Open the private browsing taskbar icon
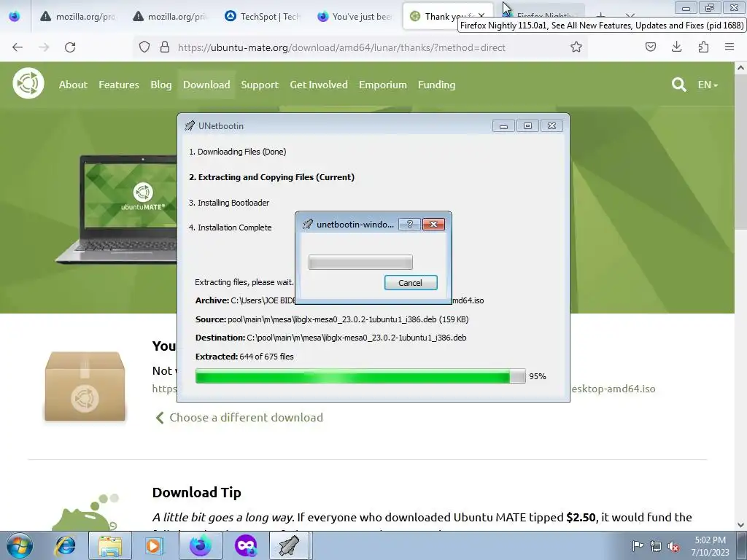 pos(245,545)
